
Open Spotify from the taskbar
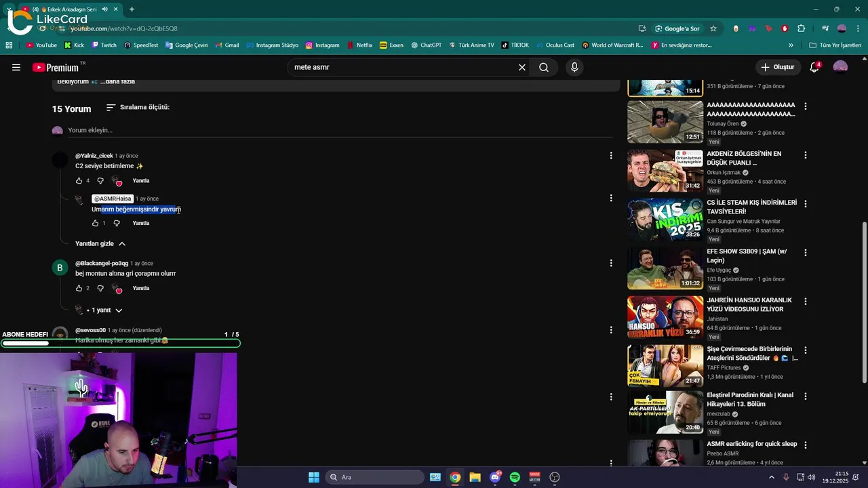tap(515, 477)
